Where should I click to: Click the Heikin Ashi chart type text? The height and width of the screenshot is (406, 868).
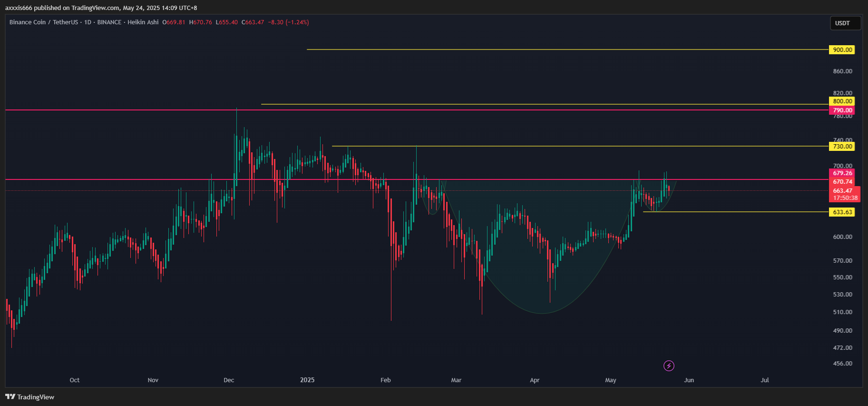(x=143, y=22)
